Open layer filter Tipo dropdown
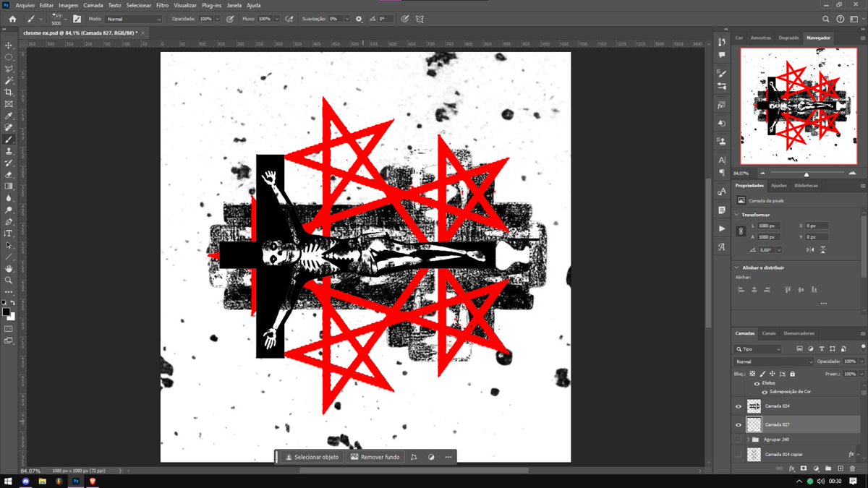 [759, 349]
